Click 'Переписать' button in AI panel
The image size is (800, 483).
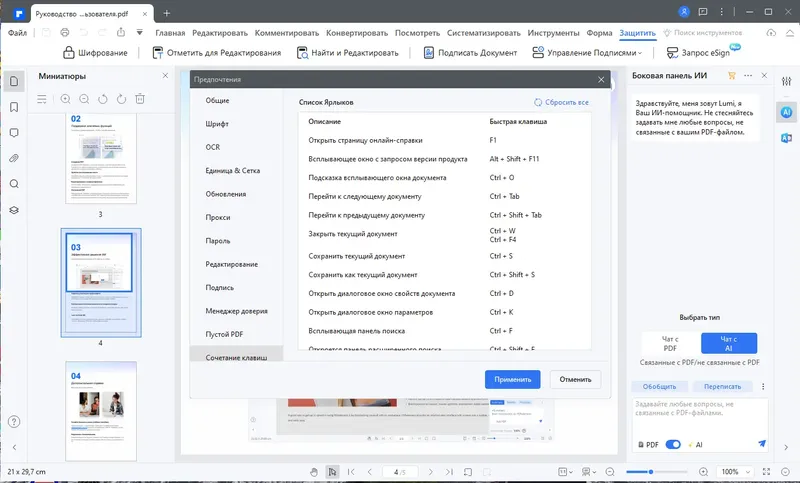coord(722,387)
